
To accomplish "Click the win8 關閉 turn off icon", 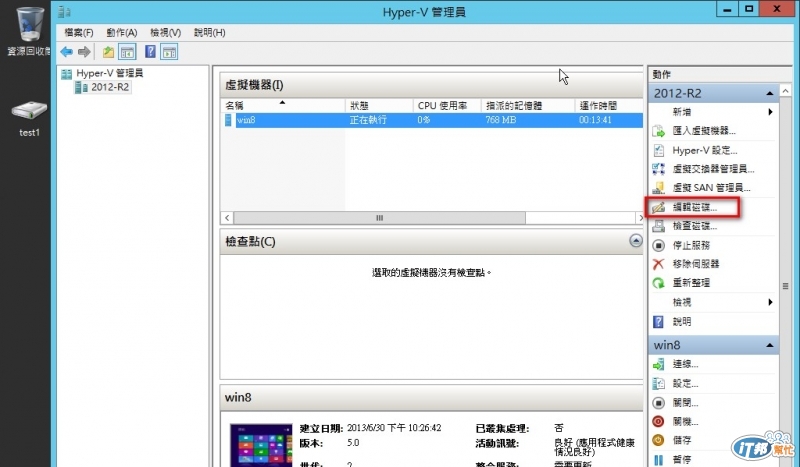I will (659, 403).
